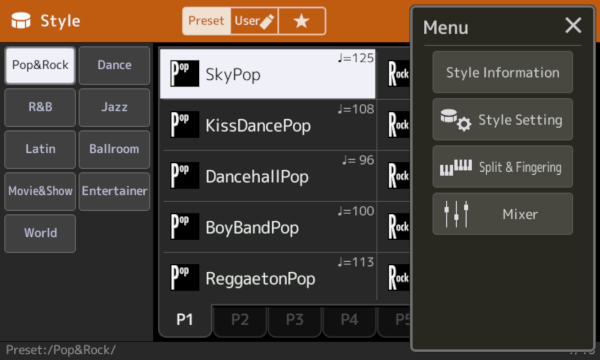Viewport: 600px width, 360px height.
Task: Go to page P1
Action: 185,320
